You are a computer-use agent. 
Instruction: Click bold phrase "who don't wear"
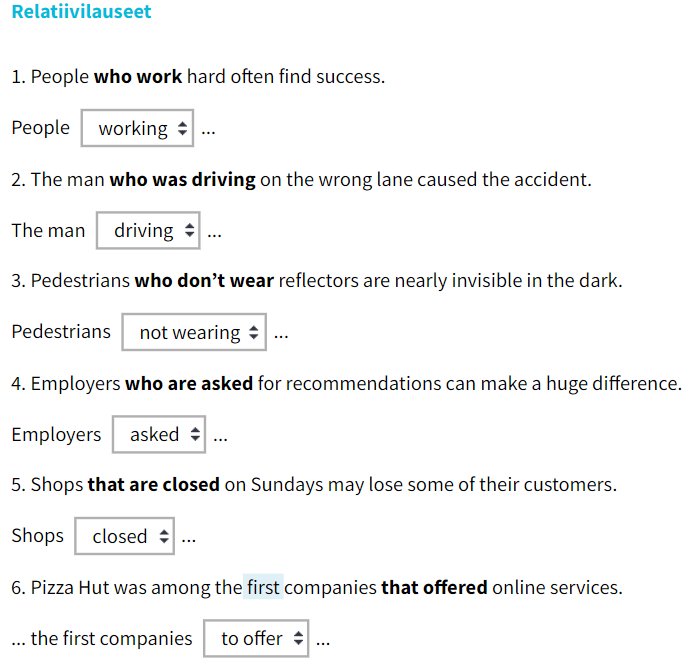tap(204, 281)
